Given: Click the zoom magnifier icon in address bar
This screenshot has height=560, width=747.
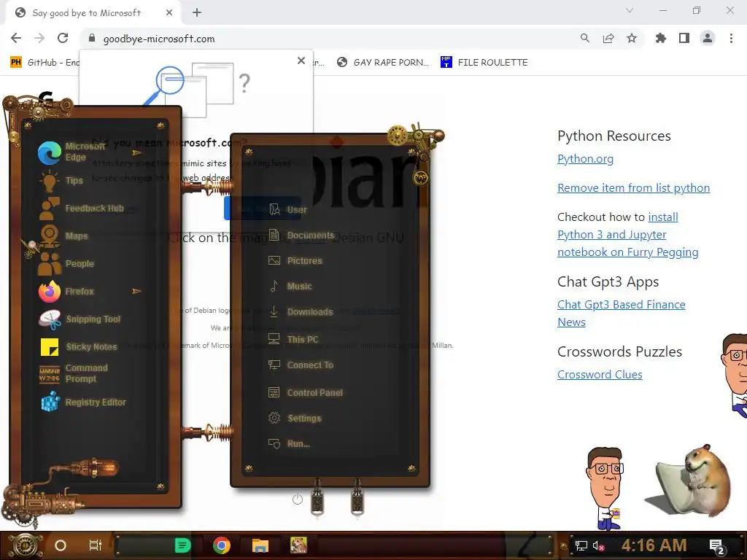Looking at the screenshot, I should pyautogui.click(x=584, y=38).
